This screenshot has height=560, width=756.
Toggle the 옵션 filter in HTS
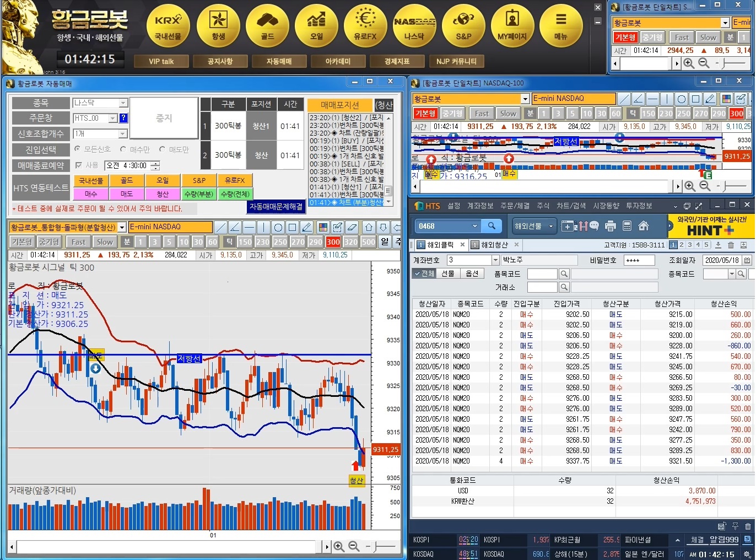tap(472, 273)
